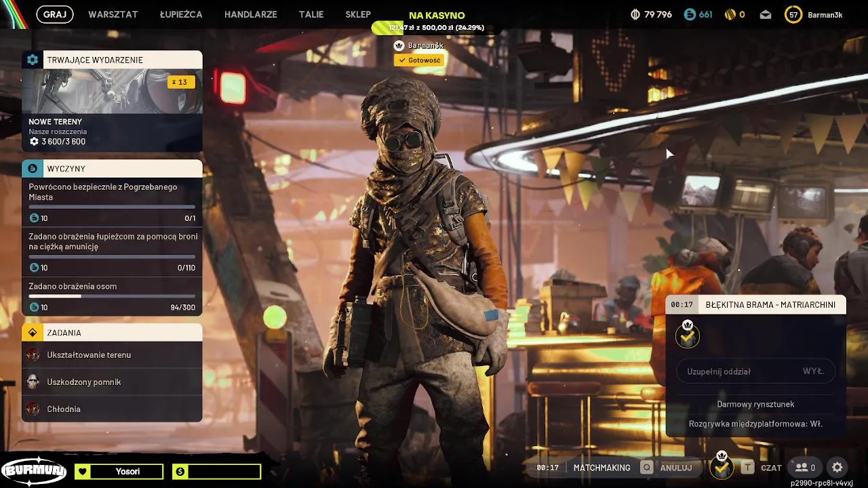Open the Uszkodzony pomnik quest
Image resolution: width=868 pixels, height=488 pixels.
tap(112, 382)
